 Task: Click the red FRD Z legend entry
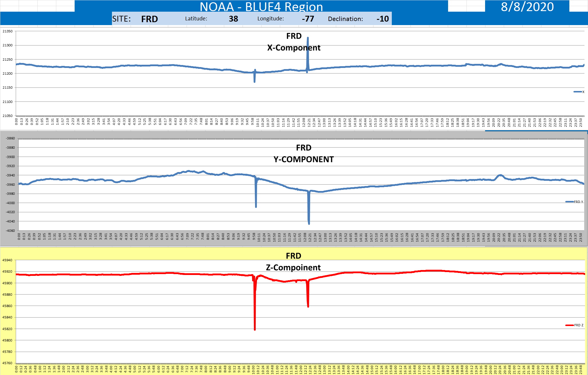pos(575,325)
